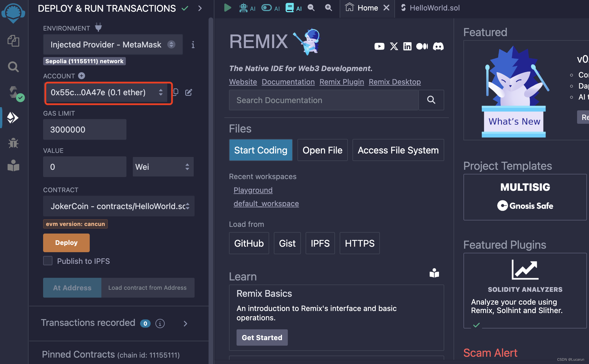Open the Remix Plugin link
This screenshot has height=364, width=589.
(342, 82)
